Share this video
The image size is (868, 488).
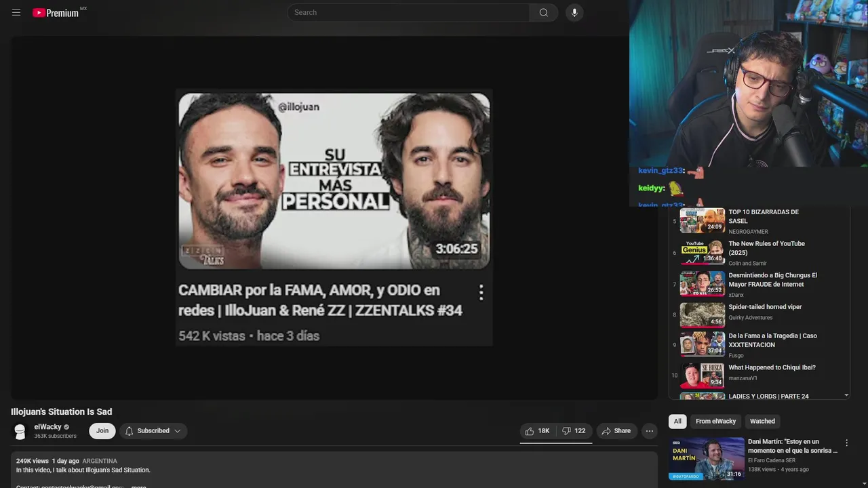pos(616,431)
